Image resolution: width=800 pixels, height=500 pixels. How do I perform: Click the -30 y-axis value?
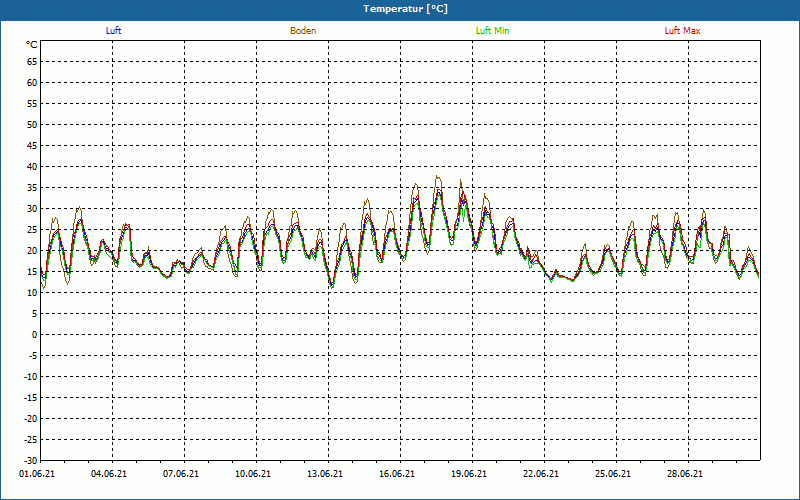31,460
